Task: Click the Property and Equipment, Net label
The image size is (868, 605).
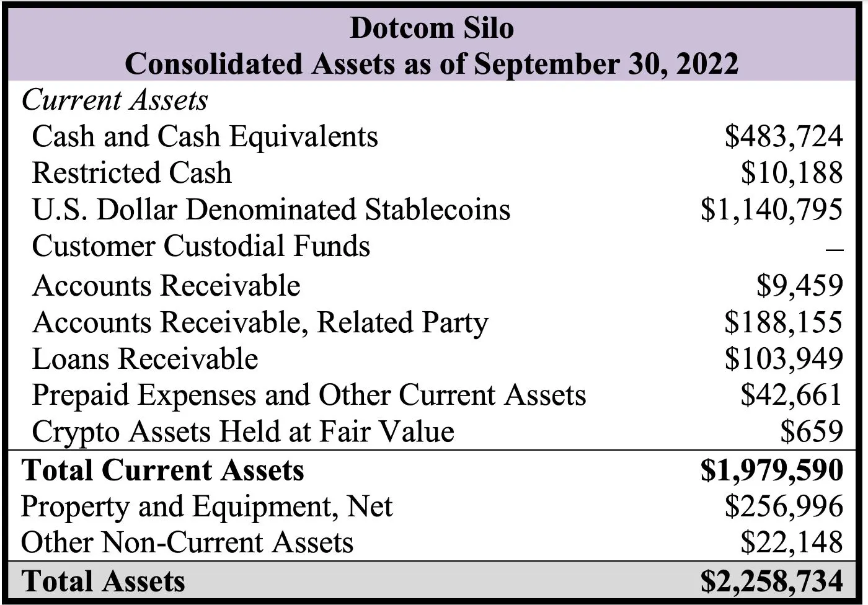Action: pyautogui.click(x=206, y=506)
